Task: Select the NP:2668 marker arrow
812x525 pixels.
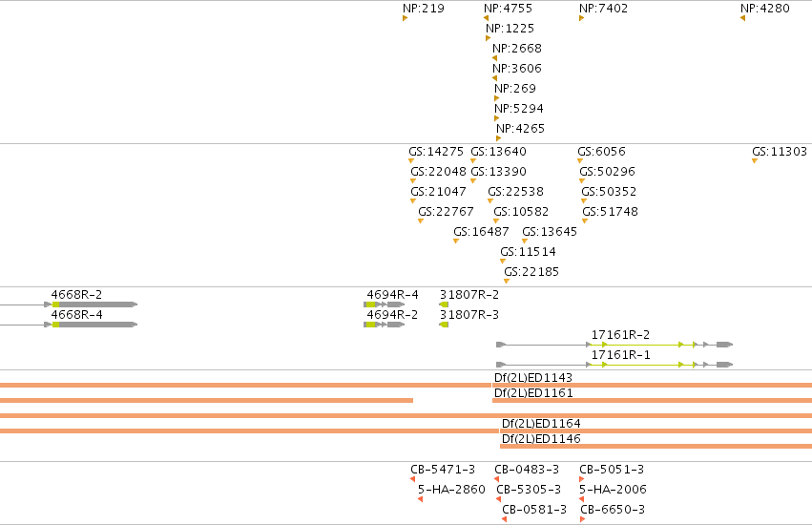Action: coord(494,58)
